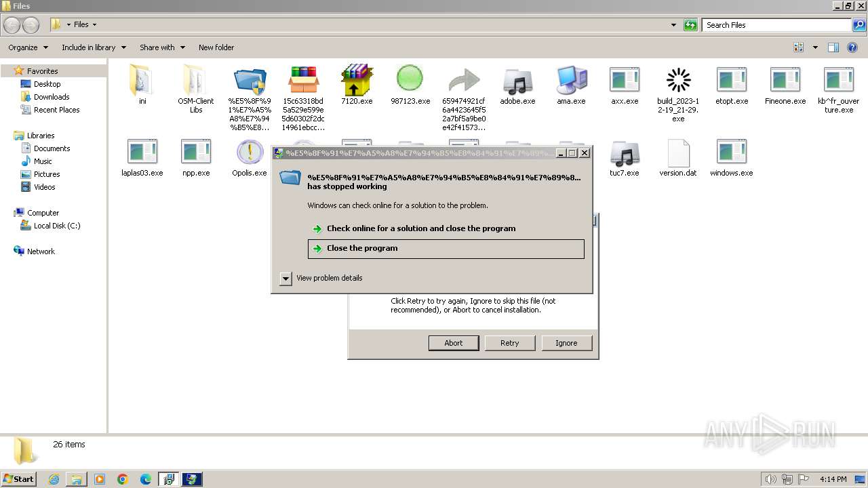Open Microsoft Edge from the taskbar
868x488 pixels.
pos(146,479)
